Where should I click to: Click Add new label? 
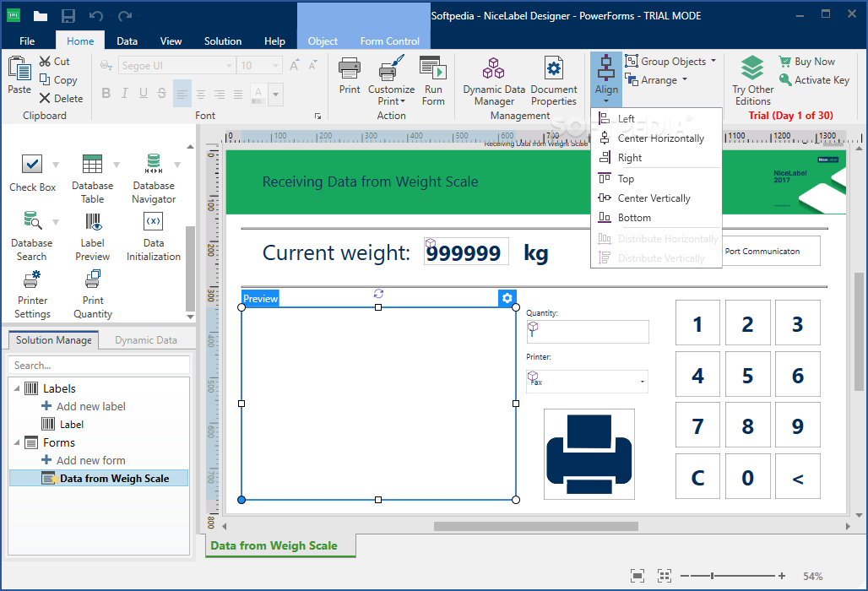[x=91, y=407]
